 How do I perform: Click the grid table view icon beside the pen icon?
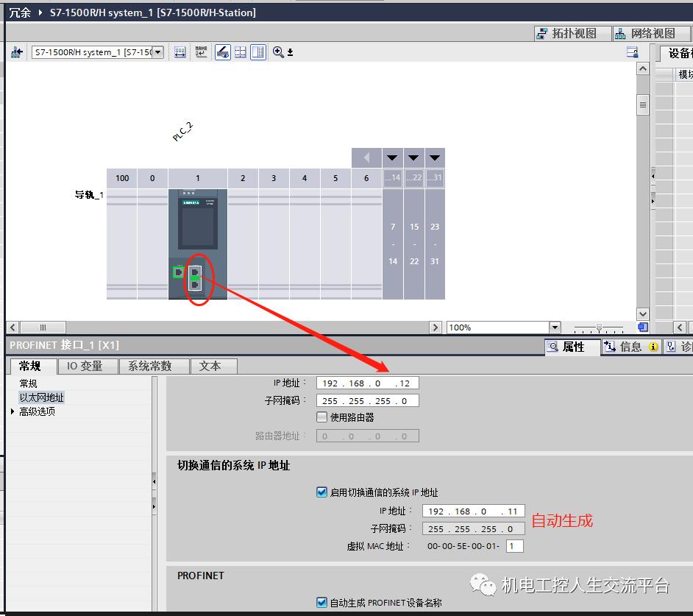point(239,52)
